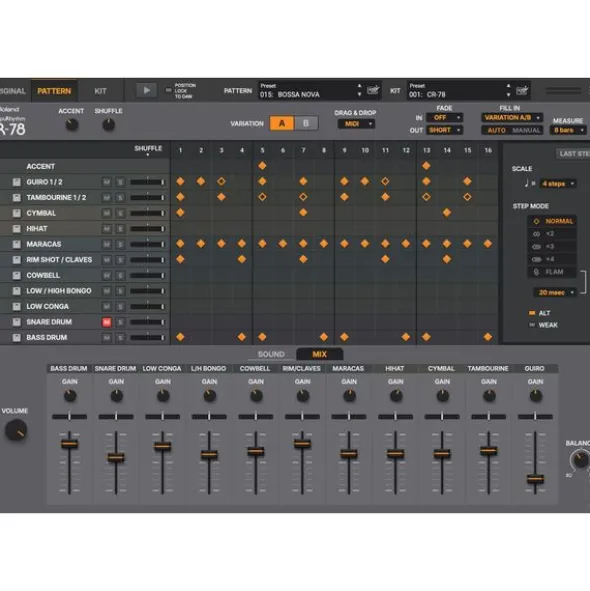Image resolution: width=590 pixels, height=591 pixels.
Task: Mute the Cymbal track
Action: tap(107, 213)
